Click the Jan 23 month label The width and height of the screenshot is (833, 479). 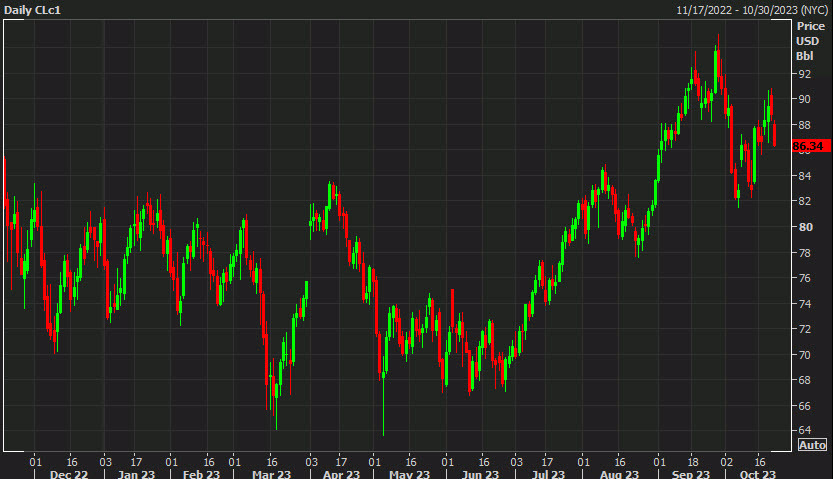(136, 474)
